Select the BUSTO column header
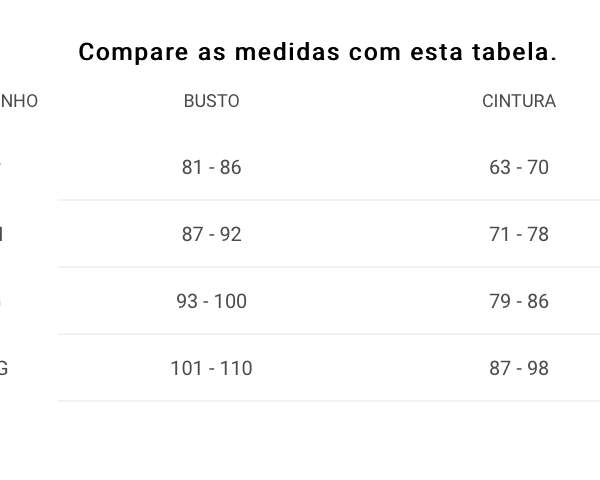Viewport: 600px width, 480px height. point(212,101)
